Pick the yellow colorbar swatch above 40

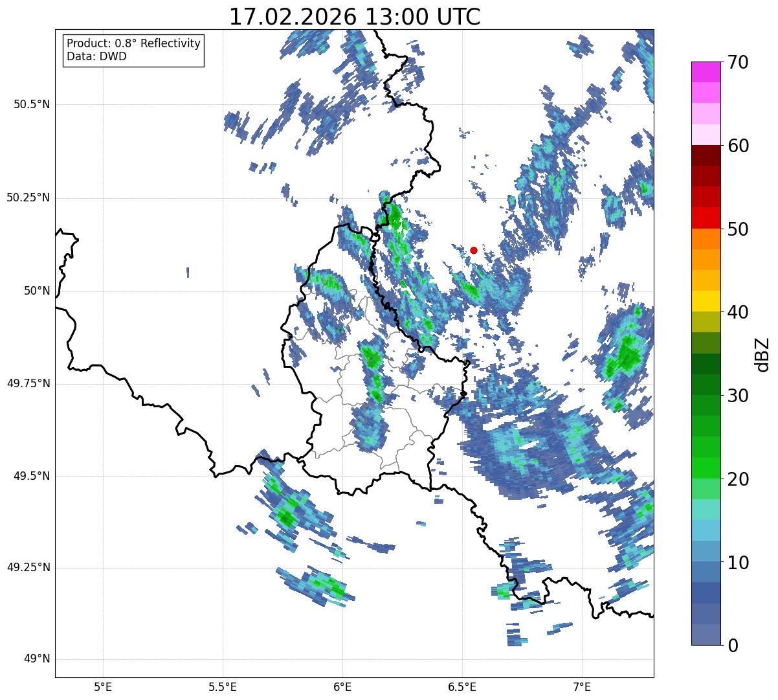click(x=706, y=302)
